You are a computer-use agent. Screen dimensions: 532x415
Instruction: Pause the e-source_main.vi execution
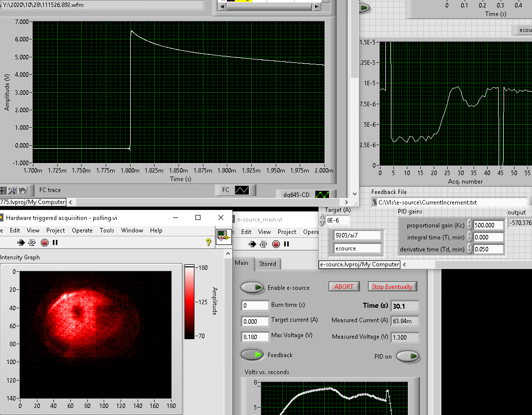point(286,244)
